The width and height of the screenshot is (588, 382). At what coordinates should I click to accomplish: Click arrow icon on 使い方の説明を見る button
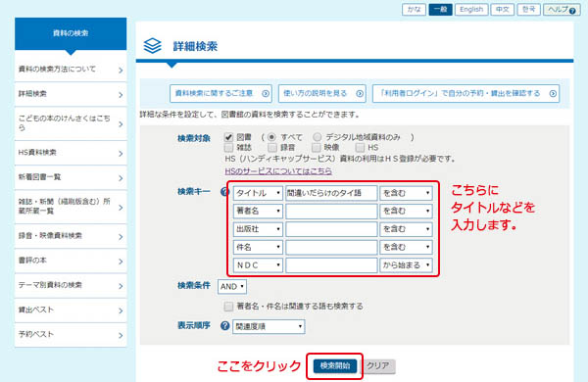(360, 94)
